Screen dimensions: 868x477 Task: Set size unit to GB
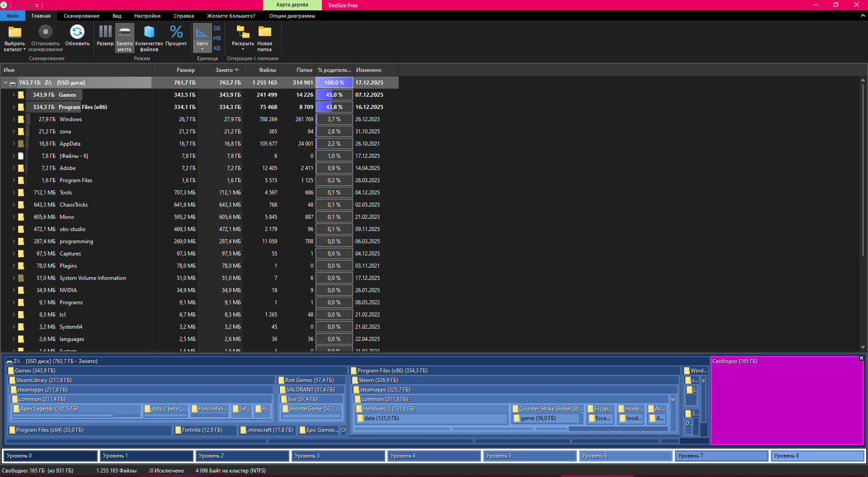217,28
